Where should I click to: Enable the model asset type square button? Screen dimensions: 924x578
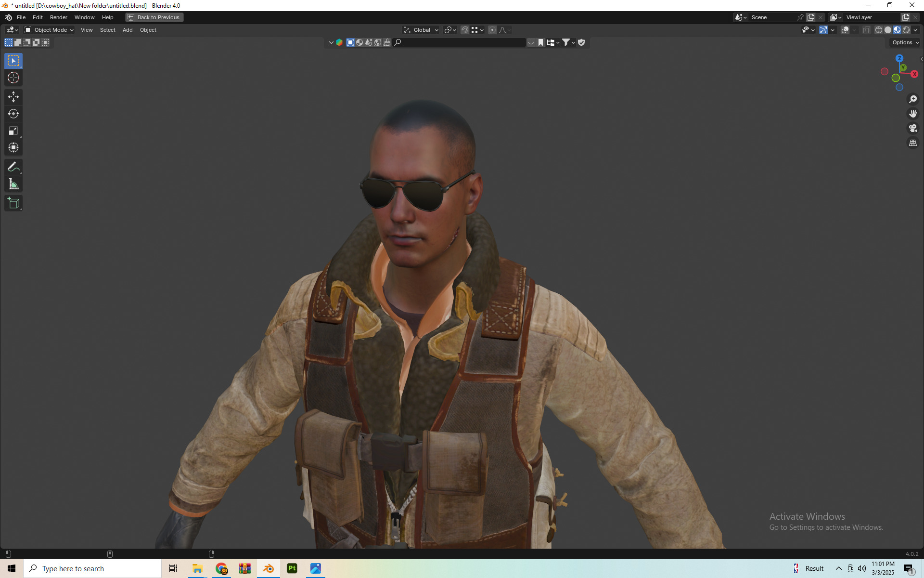point(350,42)
